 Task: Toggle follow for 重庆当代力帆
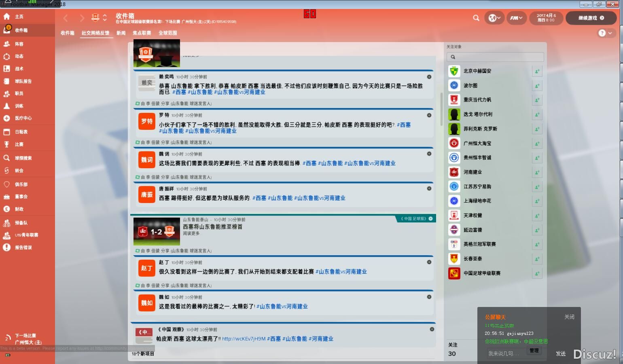[x=537, y=100]
